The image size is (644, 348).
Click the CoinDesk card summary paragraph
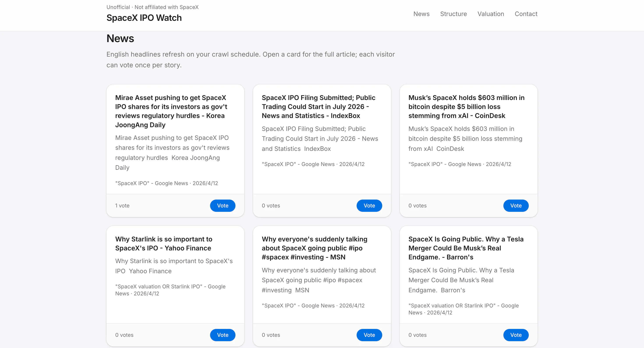465,138
